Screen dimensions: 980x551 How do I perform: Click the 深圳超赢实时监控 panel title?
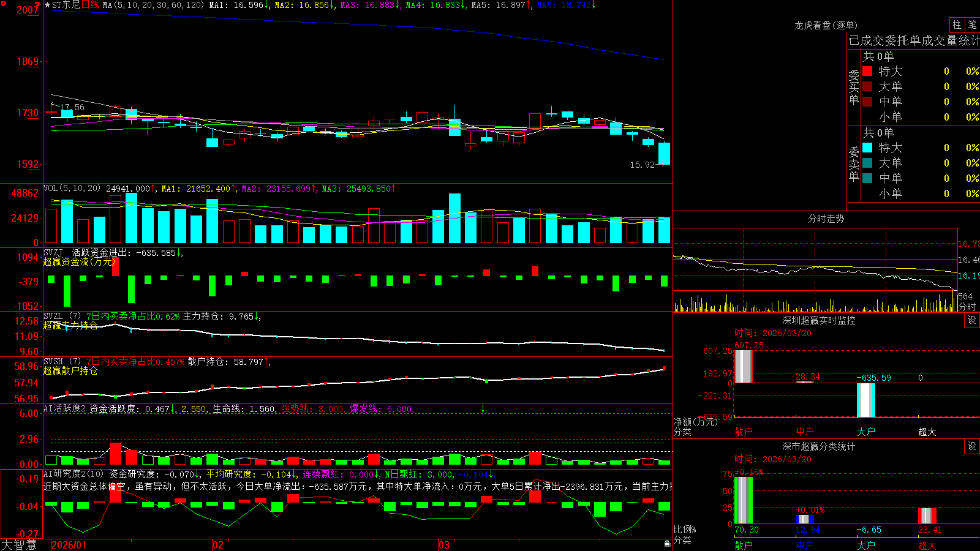coord(818,320)
